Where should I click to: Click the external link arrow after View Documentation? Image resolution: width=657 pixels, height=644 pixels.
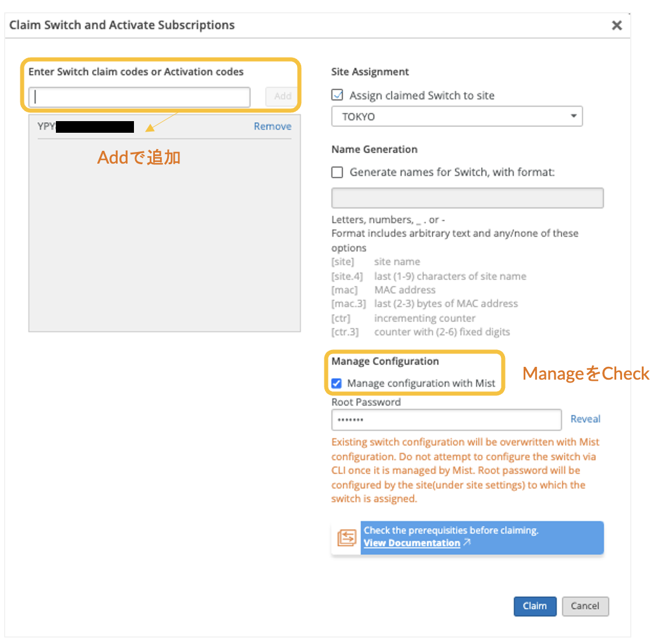click(467, 543)
